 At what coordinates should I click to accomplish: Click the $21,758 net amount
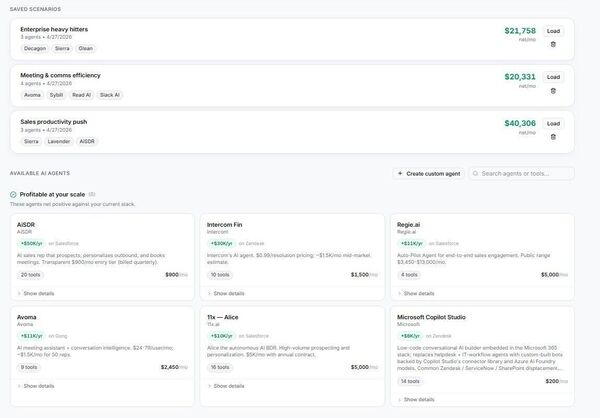coord(520,31)
